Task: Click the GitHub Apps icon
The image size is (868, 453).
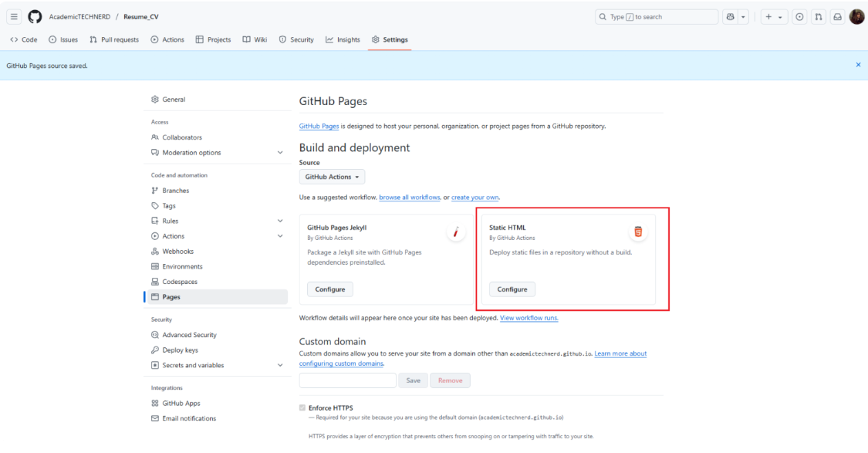Action: [x=155, y=403]
